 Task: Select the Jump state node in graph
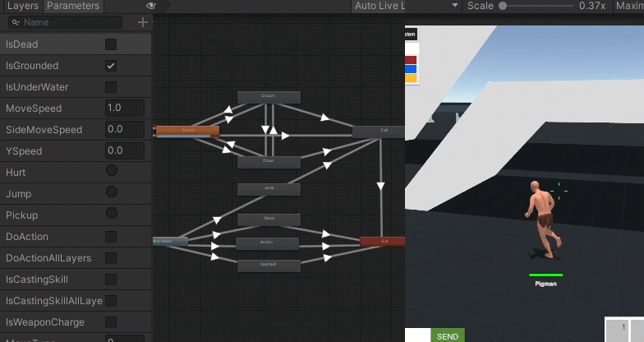click(x=269, y=189)
